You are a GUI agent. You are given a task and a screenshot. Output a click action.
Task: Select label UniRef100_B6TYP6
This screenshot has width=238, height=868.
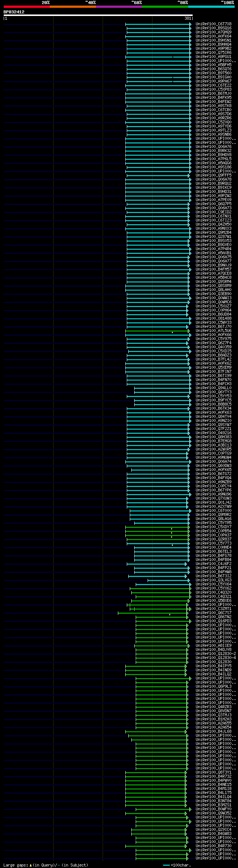213,490
